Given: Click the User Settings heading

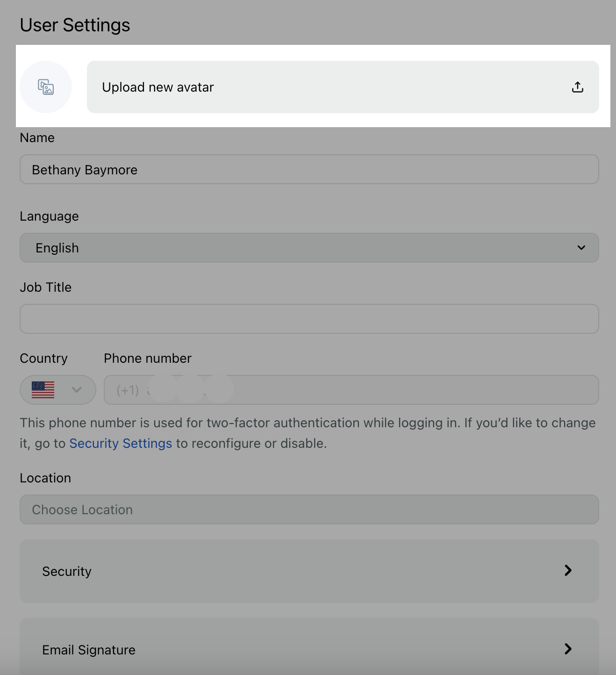Looking at the screenshot, I should point(75,25).
